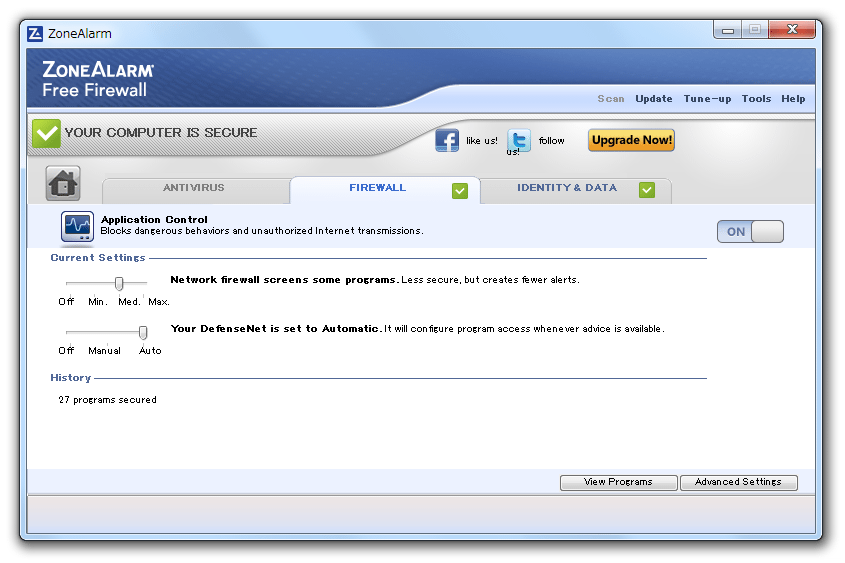Click the View Programs button

[x=618, y=482]
